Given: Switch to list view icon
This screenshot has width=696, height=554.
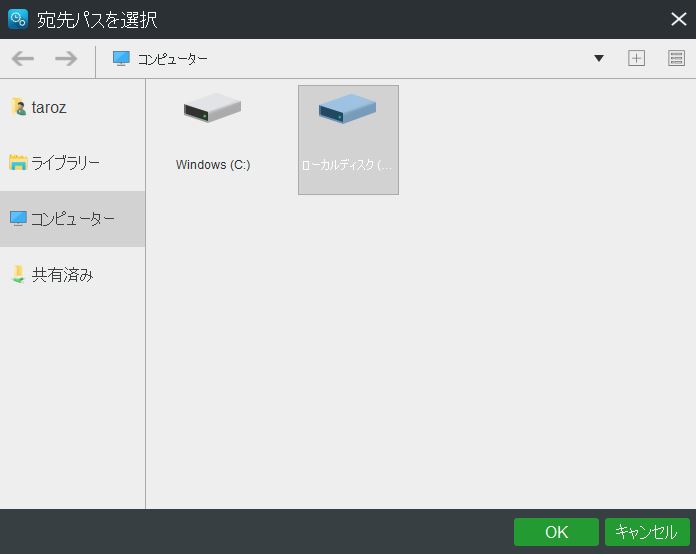Looking at the screenshot, I should (x=676, y=58).
